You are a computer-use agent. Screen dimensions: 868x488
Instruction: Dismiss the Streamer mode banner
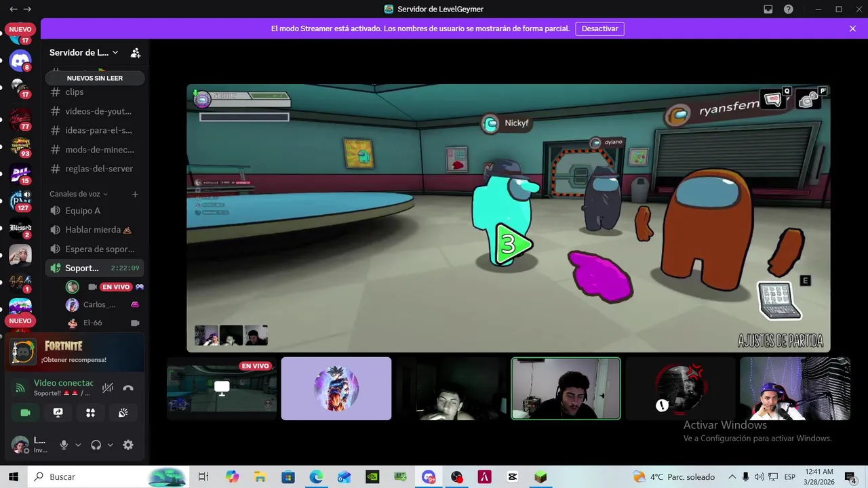click(852, 28)
